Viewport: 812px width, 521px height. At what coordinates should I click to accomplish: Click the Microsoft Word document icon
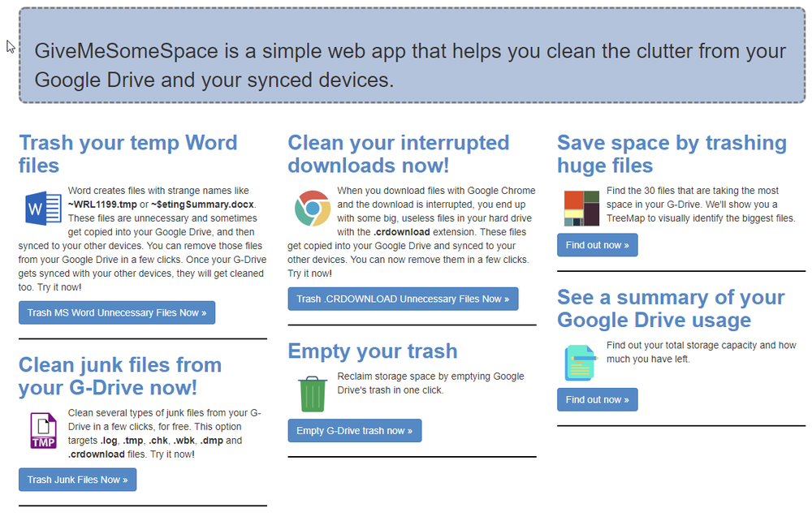pos(44,208)
